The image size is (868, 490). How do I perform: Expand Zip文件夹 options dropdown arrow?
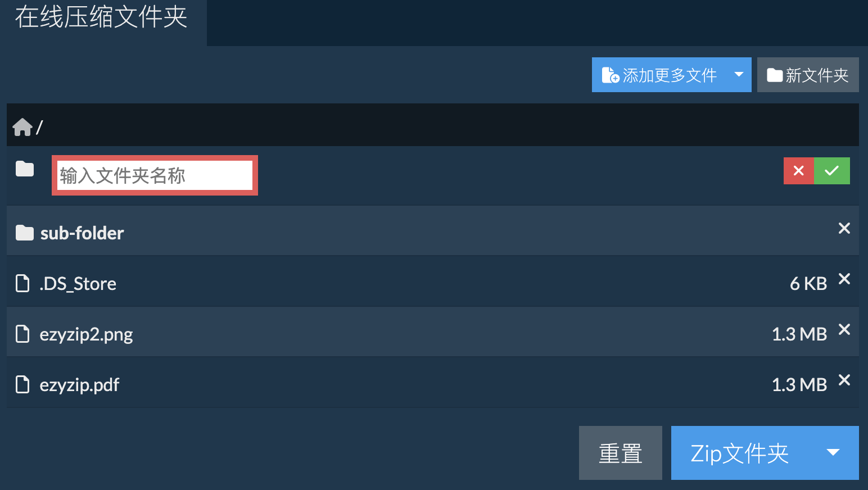833,453
